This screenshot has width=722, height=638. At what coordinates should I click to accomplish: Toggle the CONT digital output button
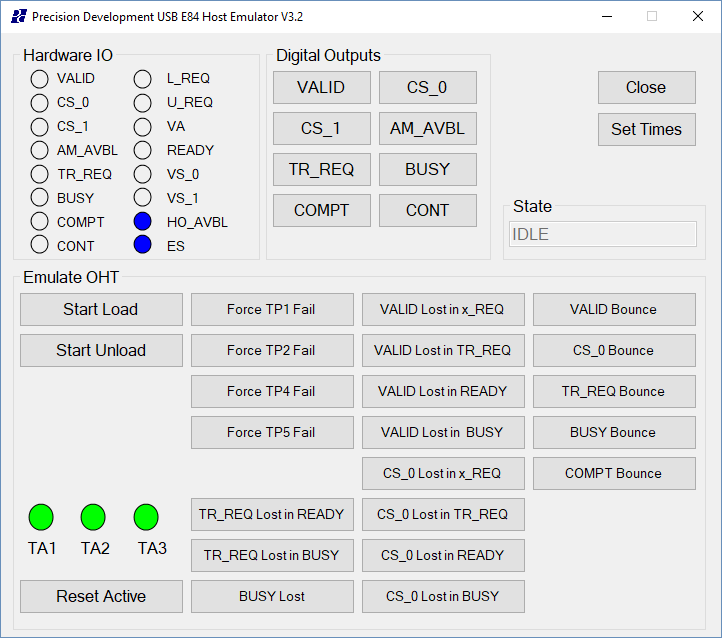tap(427, 210)
